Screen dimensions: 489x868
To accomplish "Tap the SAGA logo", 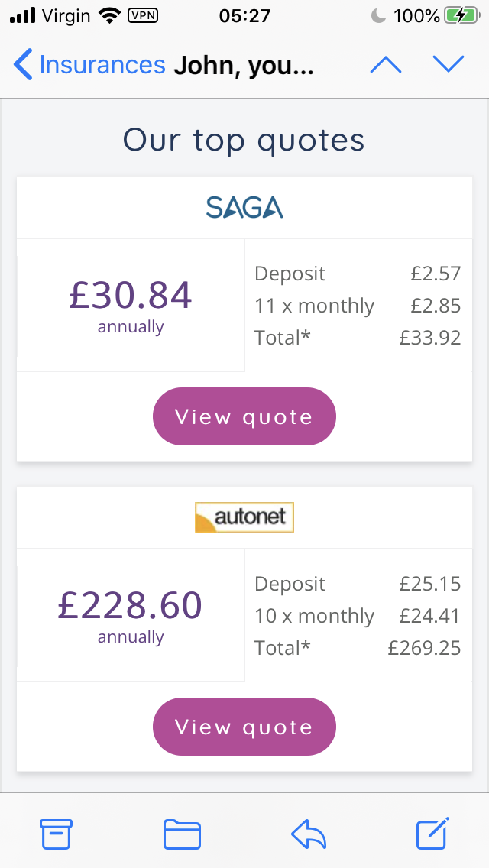I will [x=244, y=207].
